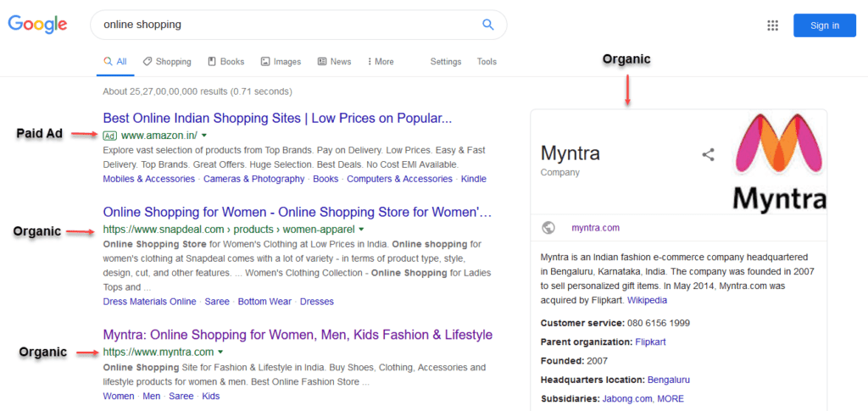Open the Online Shopping for Women Snapdeal result

click(x=298, y=213)
